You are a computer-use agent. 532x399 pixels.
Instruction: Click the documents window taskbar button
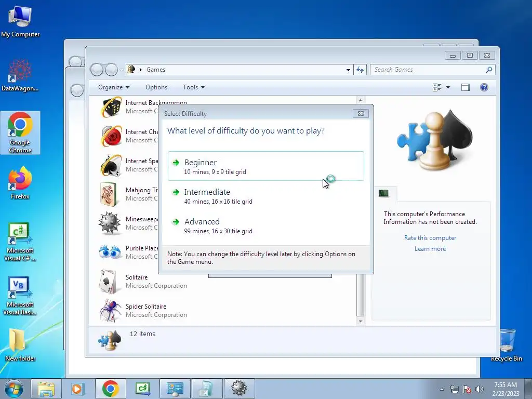click(x=207, y=389)
